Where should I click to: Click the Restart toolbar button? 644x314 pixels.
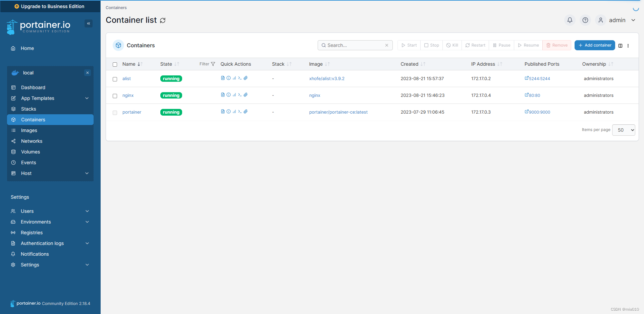pyautogui.click(x=475, y=45)
